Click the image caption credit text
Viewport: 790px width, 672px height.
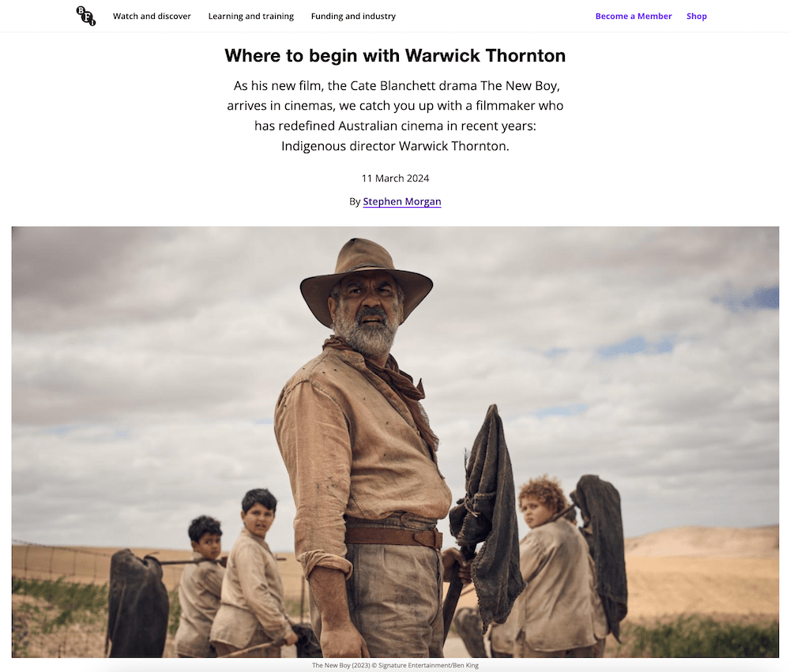(x=395, y=665)
